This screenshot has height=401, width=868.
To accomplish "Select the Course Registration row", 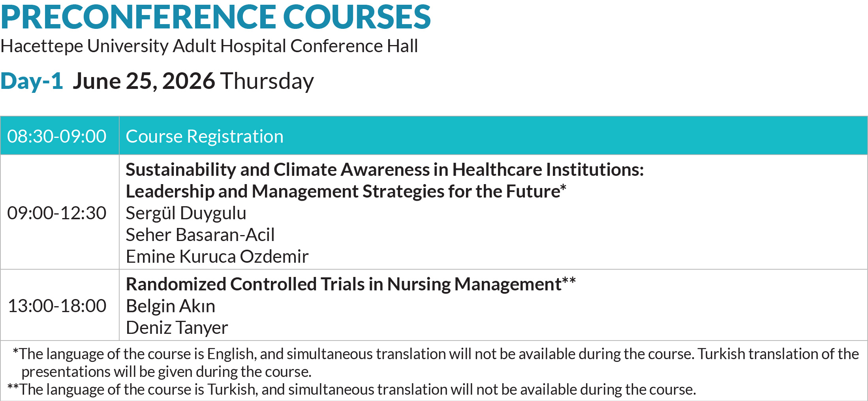I will pyautogui.click(x=205, y=136).
